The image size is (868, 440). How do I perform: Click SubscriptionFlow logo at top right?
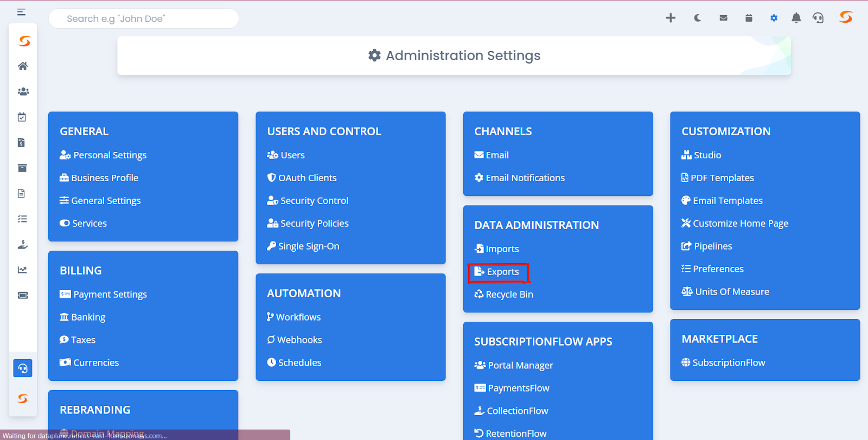(x=846, y=17)
